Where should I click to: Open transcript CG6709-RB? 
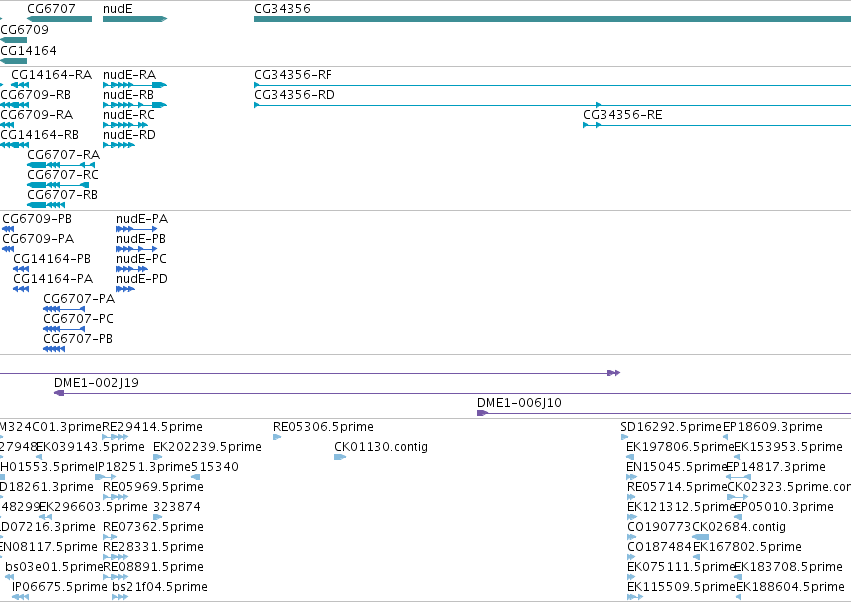click(x=35, y=94)
